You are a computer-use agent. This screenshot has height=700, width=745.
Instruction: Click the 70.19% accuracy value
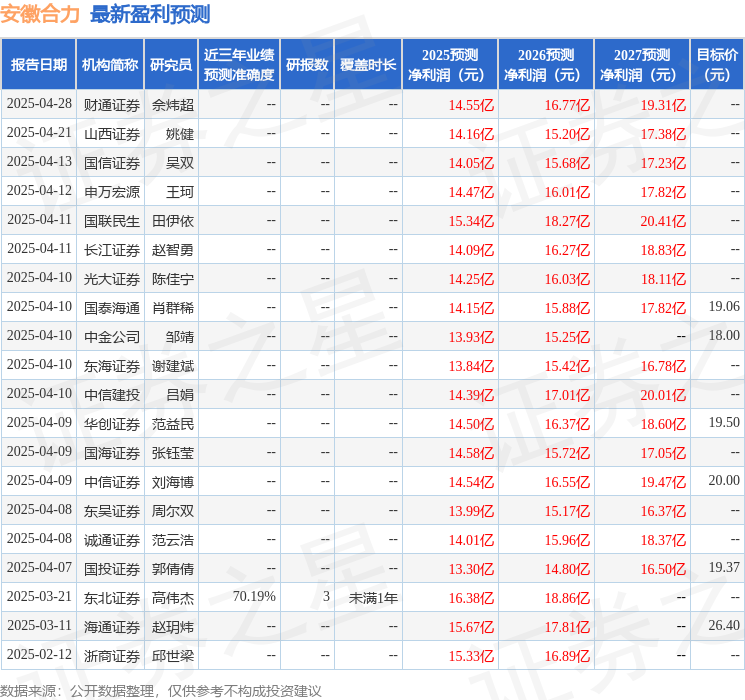(x=254, y=596)
